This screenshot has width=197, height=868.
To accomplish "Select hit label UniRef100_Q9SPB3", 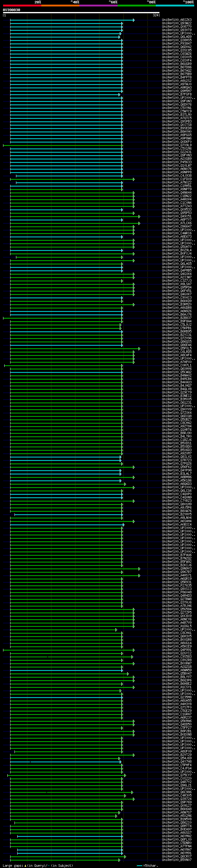I will pyautogui.click(x=177, y=122).
